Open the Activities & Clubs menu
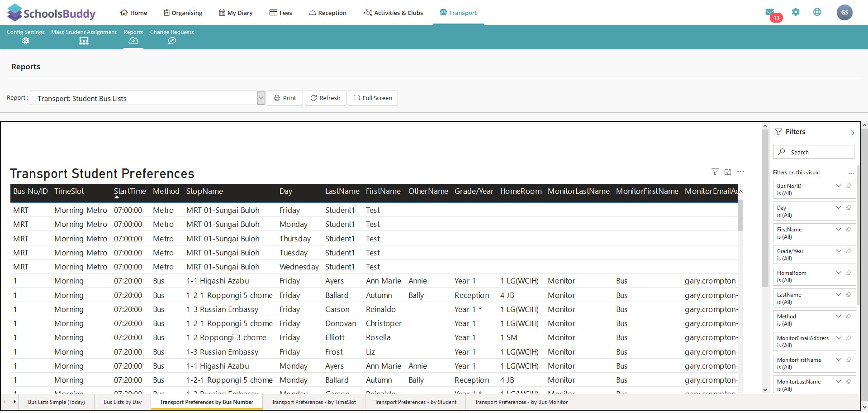Viewport: 868px width, 413px height. click(393, 13)
